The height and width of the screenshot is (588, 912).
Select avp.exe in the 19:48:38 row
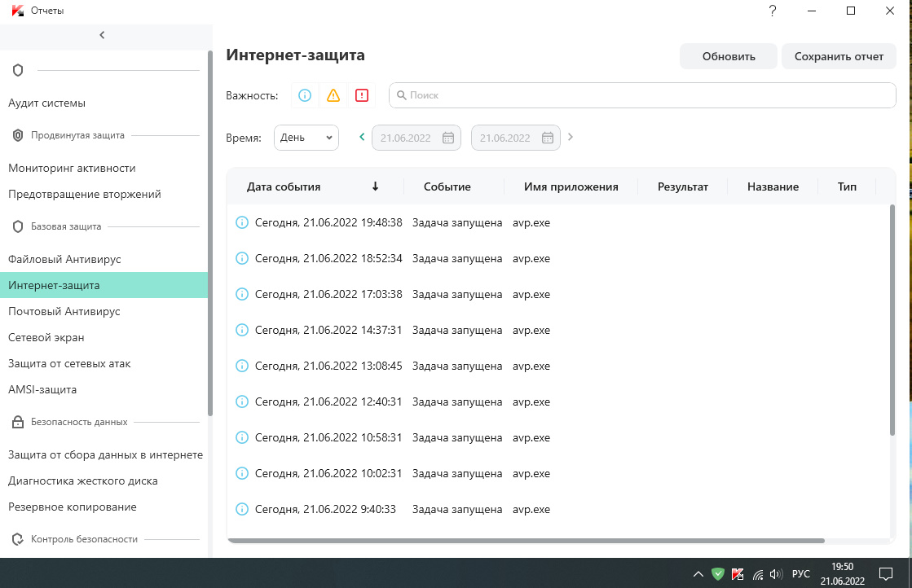531,222
